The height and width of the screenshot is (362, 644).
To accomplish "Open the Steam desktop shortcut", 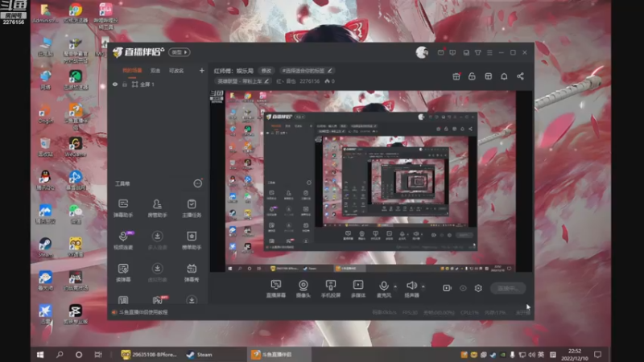I will click(x=45, y=246).
